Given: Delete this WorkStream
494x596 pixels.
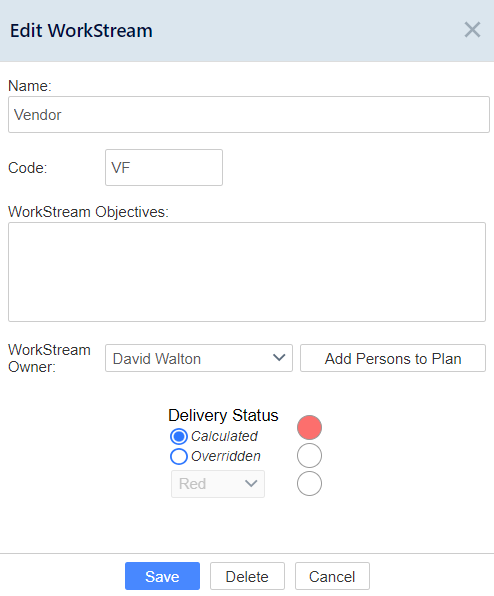Looking at the screenshot, I should click(247, 576).
